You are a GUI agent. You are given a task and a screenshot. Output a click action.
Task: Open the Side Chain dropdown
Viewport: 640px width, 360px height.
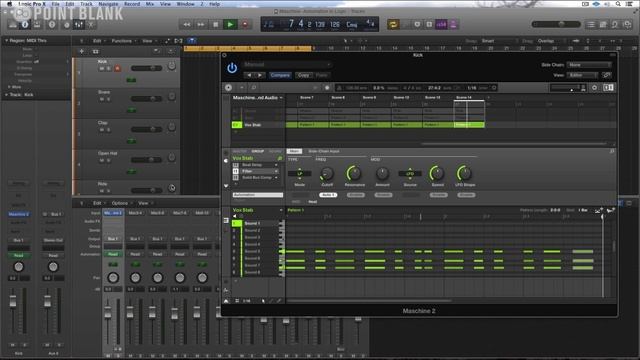coord(589,65)
